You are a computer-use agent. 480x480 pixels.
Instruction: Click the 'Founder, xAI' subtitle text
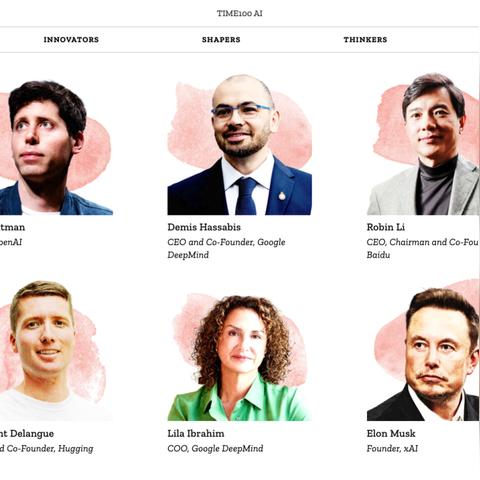(392, 449)
